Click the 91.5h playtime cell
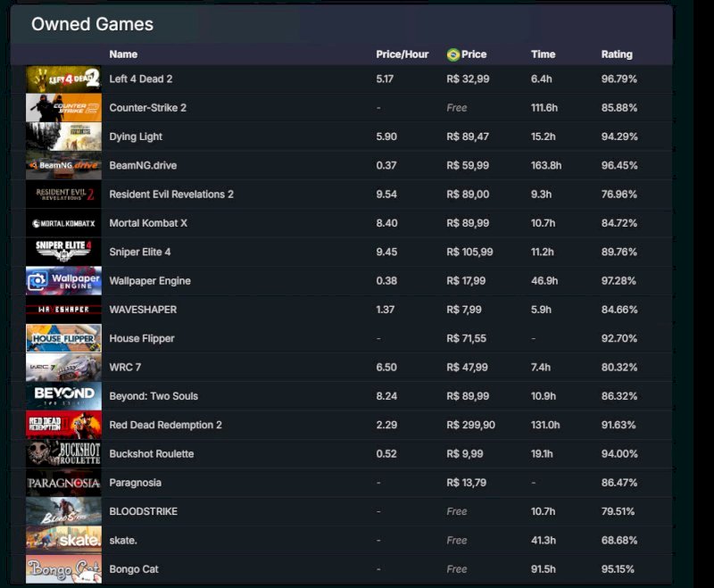714x588 pixels. point(543,569)
